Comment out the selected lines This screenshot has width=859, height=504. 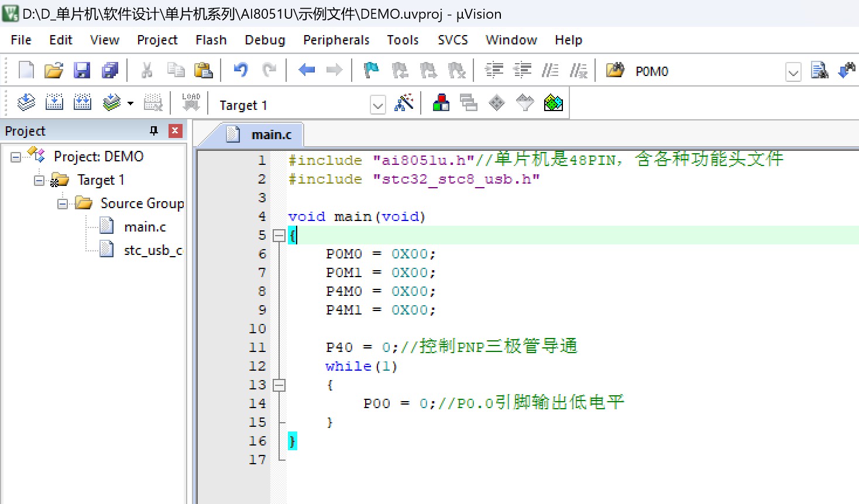point(550,71)
